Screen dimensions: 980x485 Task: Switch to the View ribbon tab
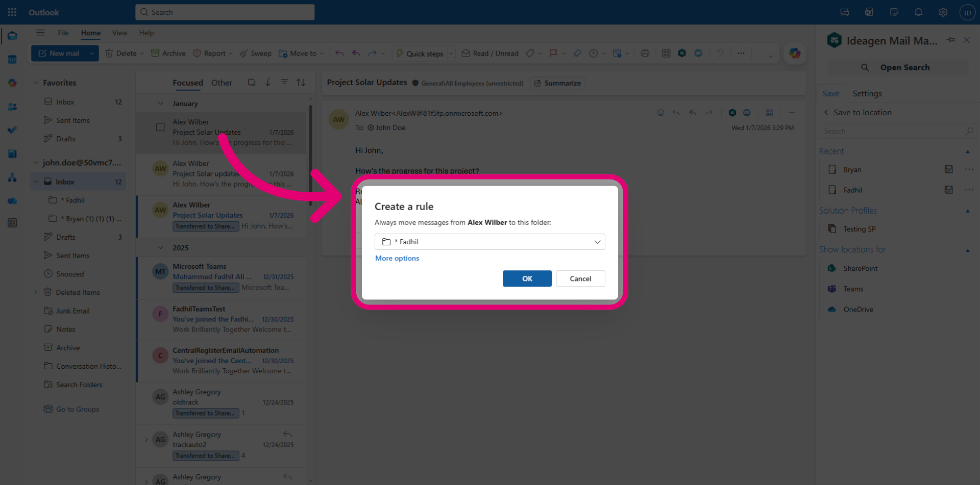[x=120, y=33]
